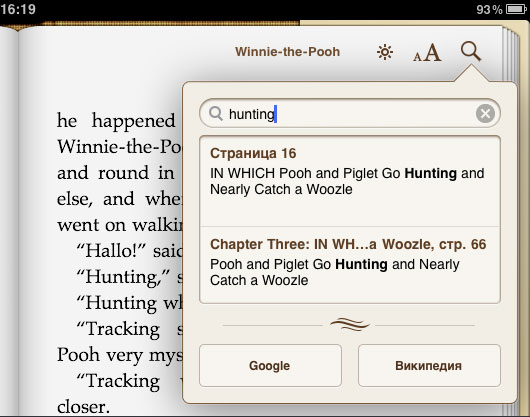Viewport: 530px width, 417px height.
Task: Tap the Winnie-the-Pooh book title
Action: pos(288,52)
